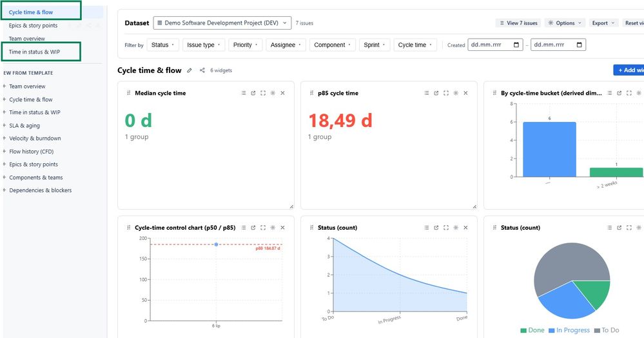Click the share icon next to dashboard title

click(202, 70)
